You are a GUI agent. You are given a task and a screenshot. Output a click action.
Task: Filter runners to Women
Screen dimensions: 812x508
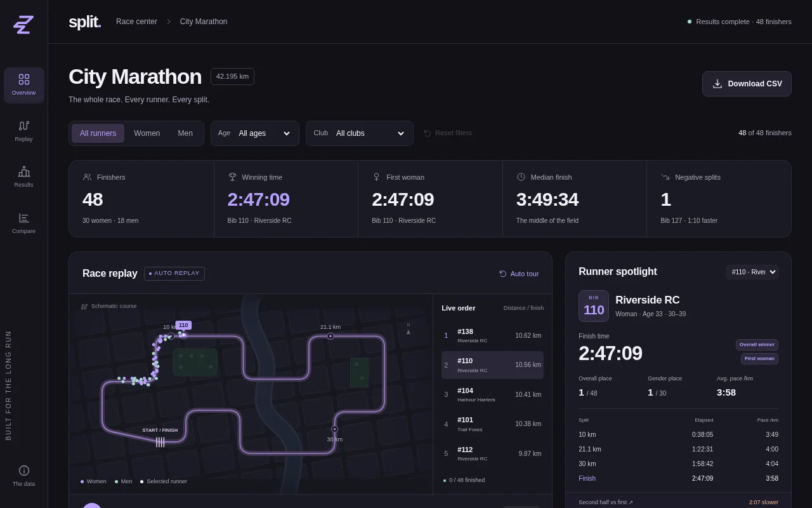(x=147, y=133)
